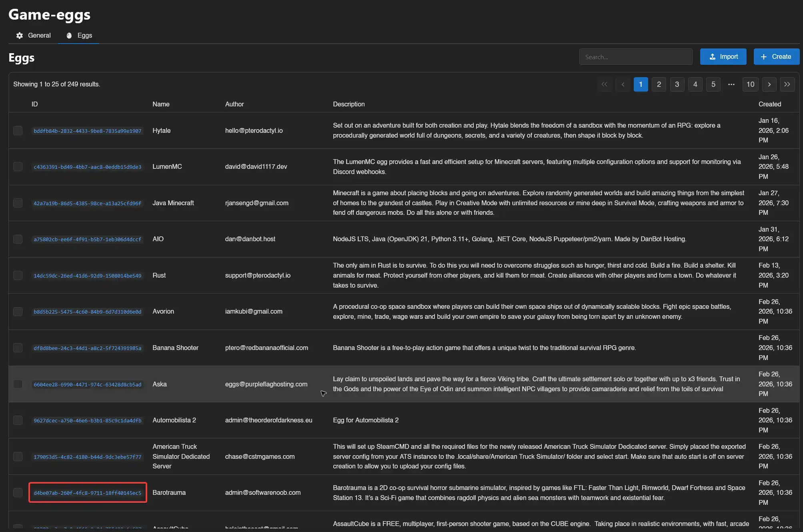Open the Aska egg ID link
Viewport: 803px width, 532px height.
click(87, 385)
